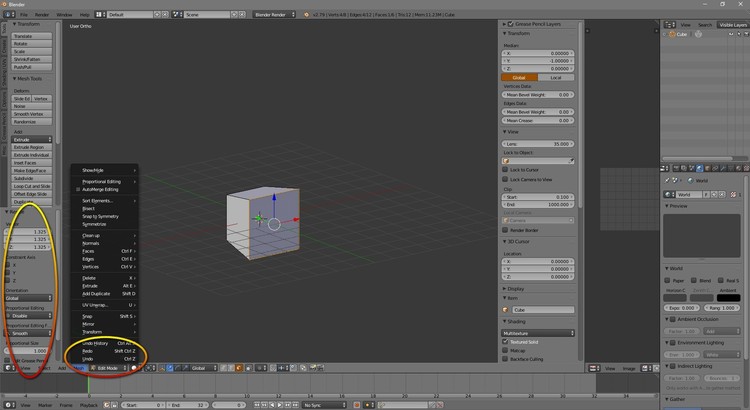Viewport: 750px width, 410px height.
Task: Select the scale manipulator icon
Action: pos(185,368)
